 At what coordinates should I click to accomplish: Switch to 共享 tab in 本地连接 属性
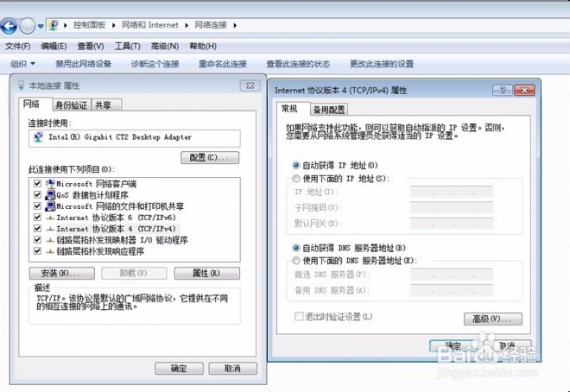click(x=106, y=105)
